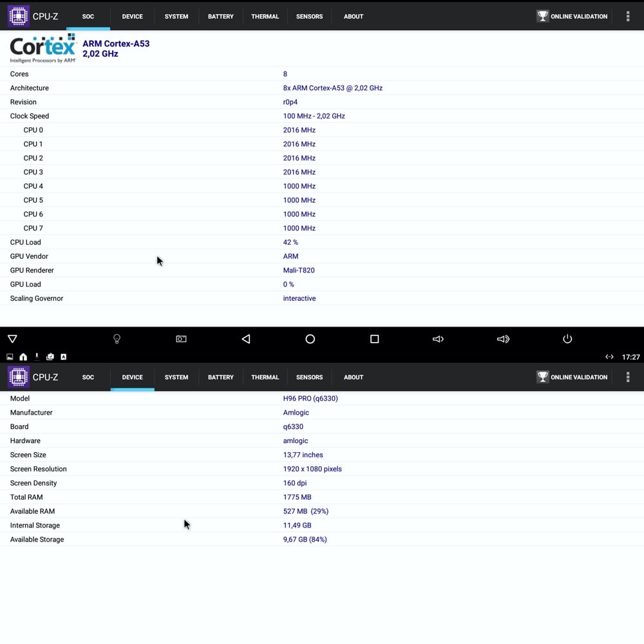The height and width of the screenshot is (644, 644).
Task: Click the Cortex logo image
Action: 43,48
